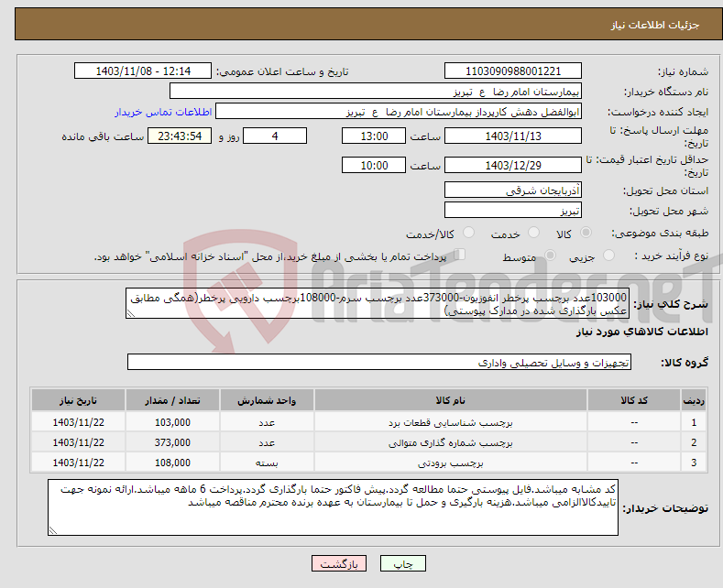
Task: Click the announcement date field 1403/11/08 - 12:14
Action: [143, 71]
